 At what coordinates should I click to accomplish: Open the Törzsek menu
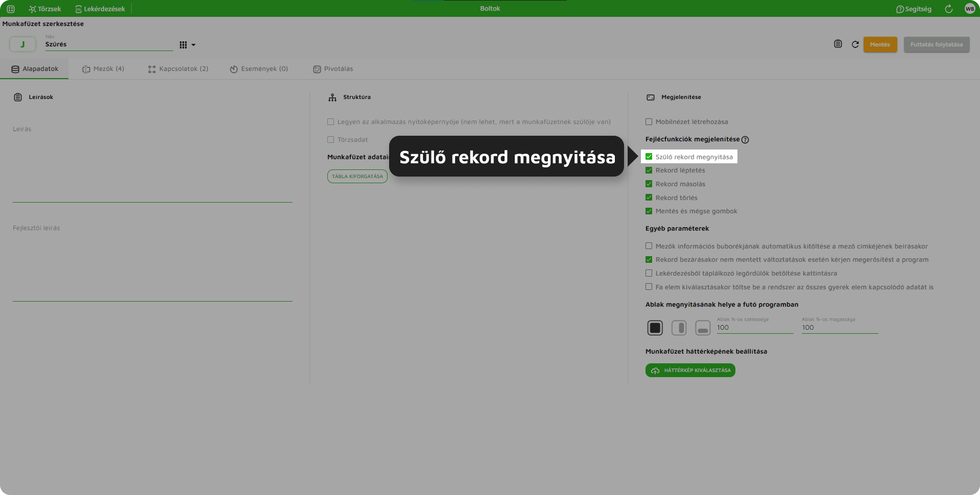coord(45,9)
